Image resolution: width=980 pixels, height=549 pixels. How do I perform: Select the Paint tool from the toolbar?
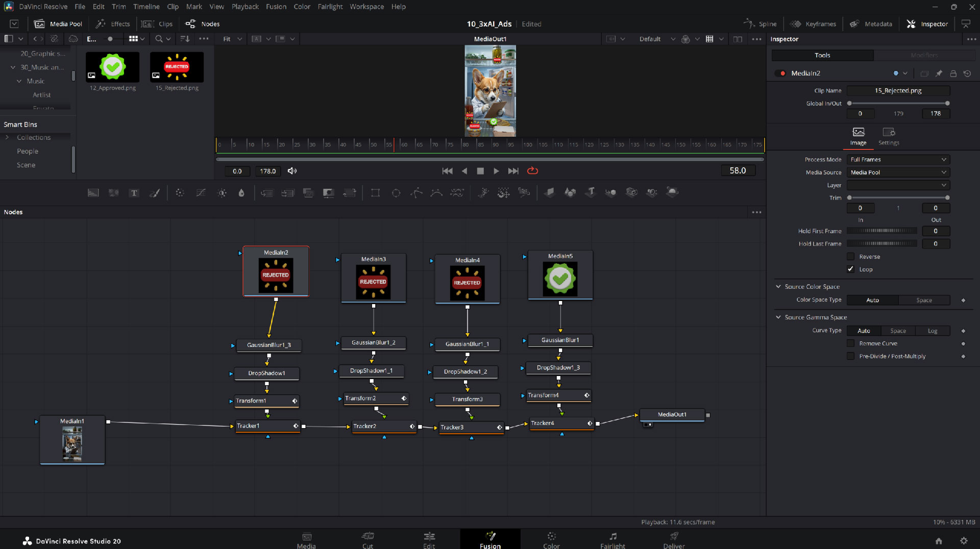pyautogui.click(x=155, y=192)
